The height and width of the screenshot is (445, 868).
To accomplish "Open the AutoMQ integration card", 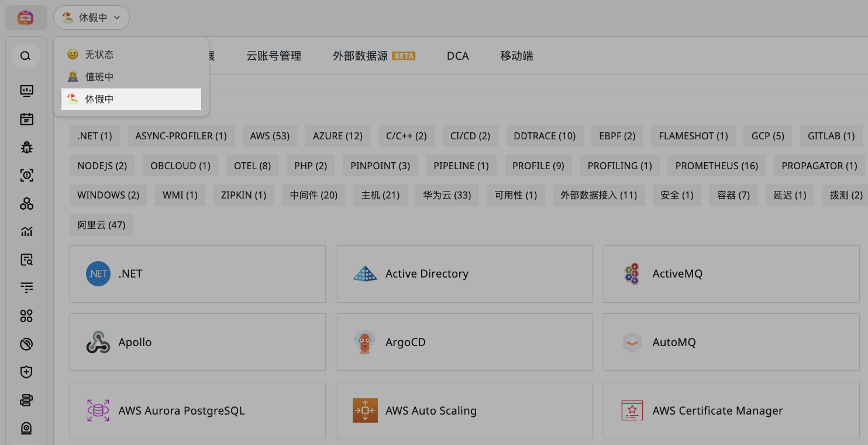I will point(732,342).
